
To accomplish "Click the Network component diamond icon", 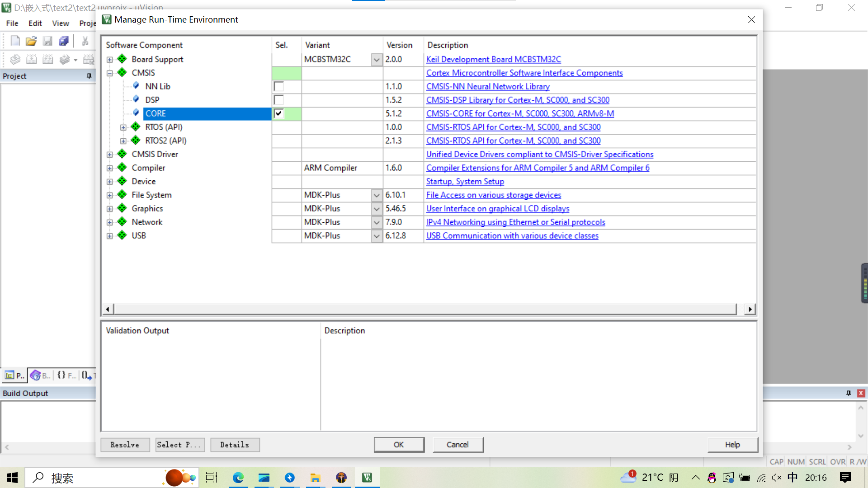I will 123,221.
